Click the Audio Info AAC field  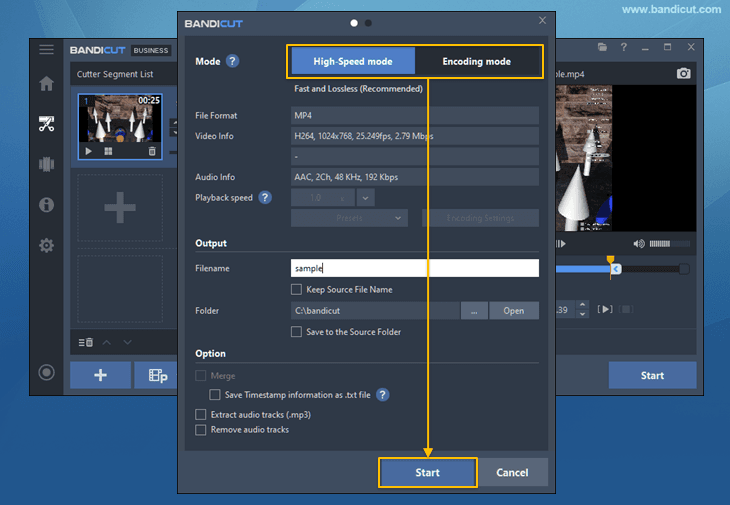415,177
